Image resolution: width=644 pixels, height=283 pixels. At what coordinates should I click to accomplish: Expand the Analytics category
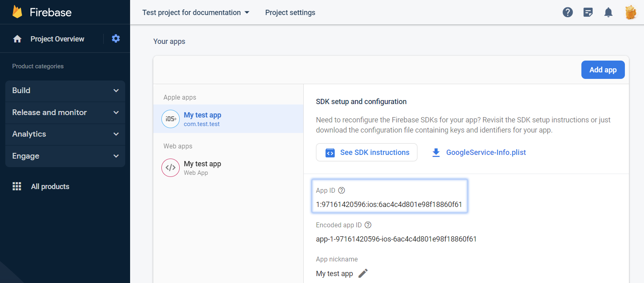(65, 134)
